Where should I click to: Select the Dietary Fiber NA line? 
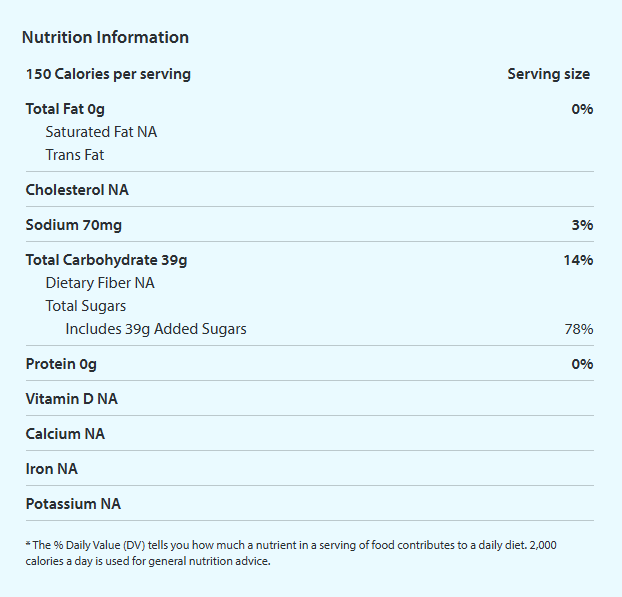pos(100,283)
